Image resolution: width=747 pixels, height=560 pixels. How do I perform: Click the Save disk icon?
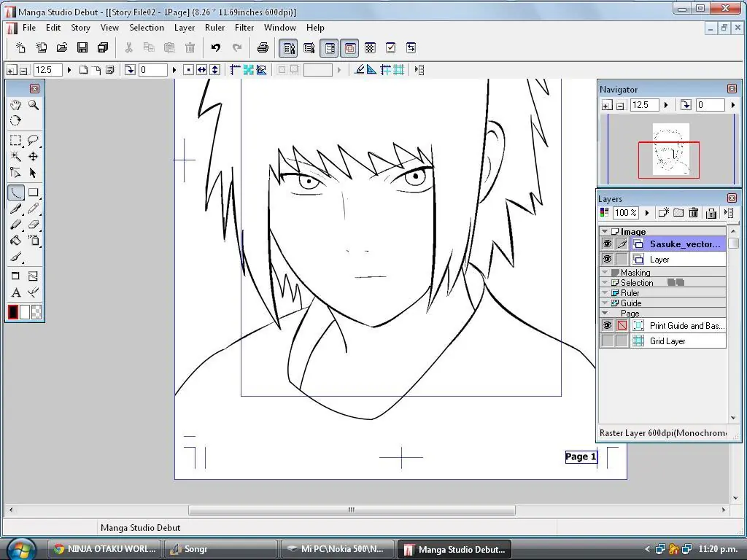tap(82, 47)
